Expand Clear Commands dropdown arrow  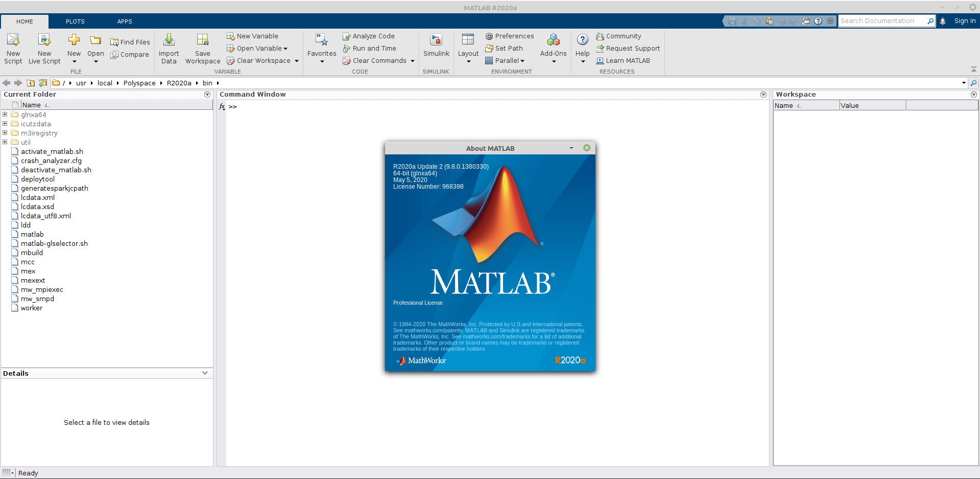[x=413, y=61]
